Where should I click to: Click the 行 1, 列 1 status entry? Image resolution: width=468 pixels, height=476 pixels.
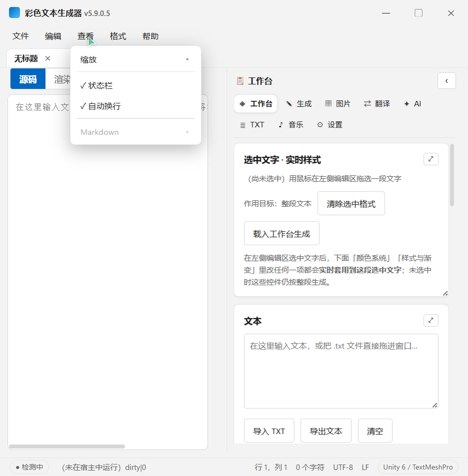coord(271,467)
